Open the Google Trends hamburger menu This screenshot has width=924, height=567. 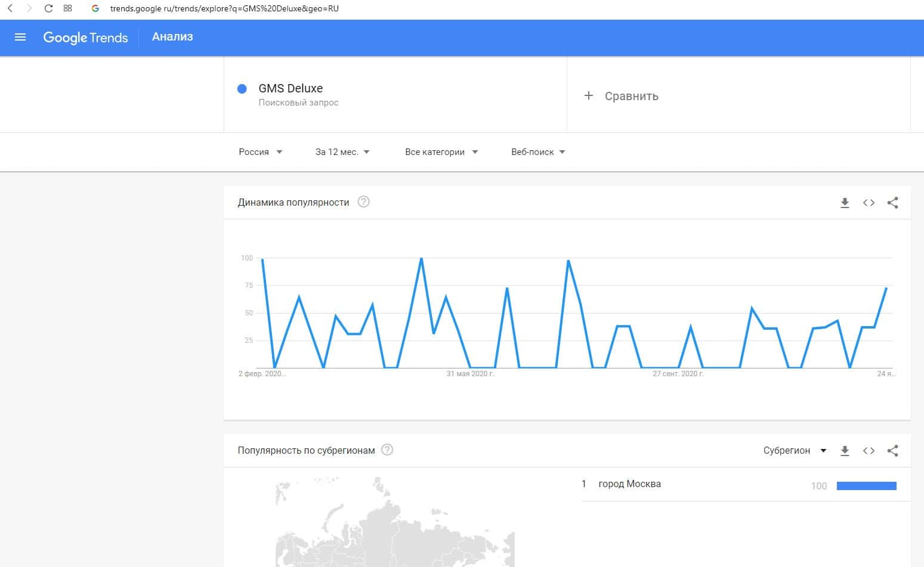pyautogui.click(x=20, y=37)
